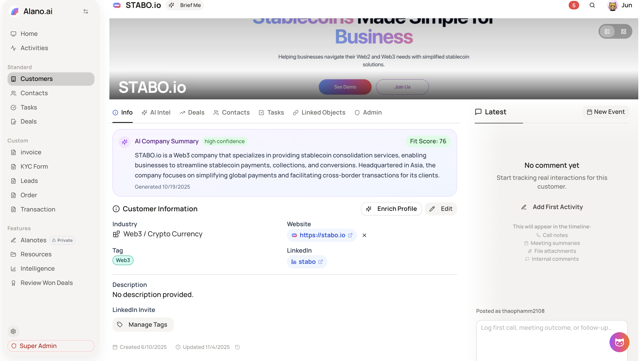Screen dimensions: 644x361
Task: Click the Private label beside Alanotes
Action: [x=63, y=240]
